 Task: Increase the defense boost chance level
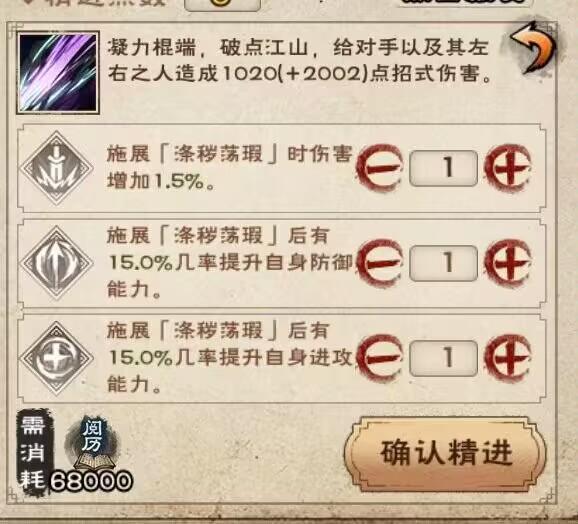point(509,262)
